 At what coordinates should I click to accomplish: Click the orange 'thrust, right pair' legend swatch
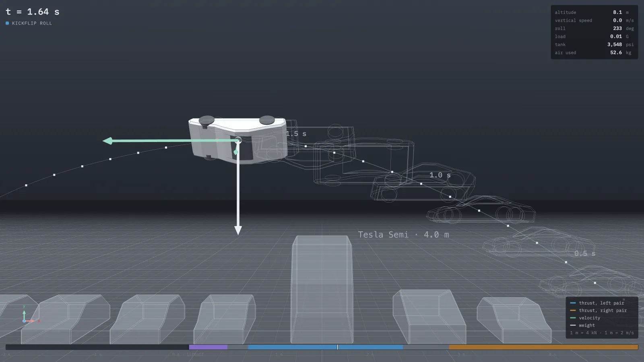(573, 311)
